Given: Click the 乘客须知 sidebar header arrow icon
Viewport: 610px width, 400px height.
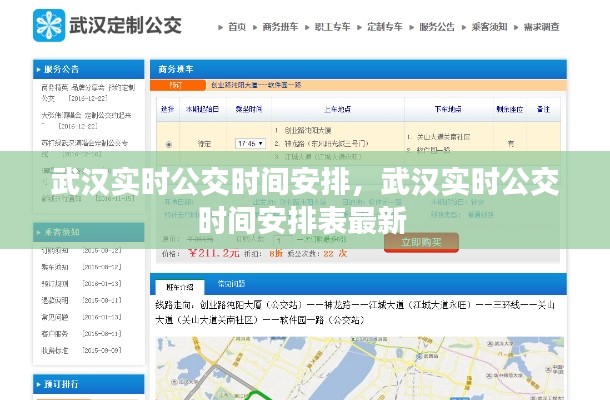Looking at the screenshot, I should tap(38, 233).
